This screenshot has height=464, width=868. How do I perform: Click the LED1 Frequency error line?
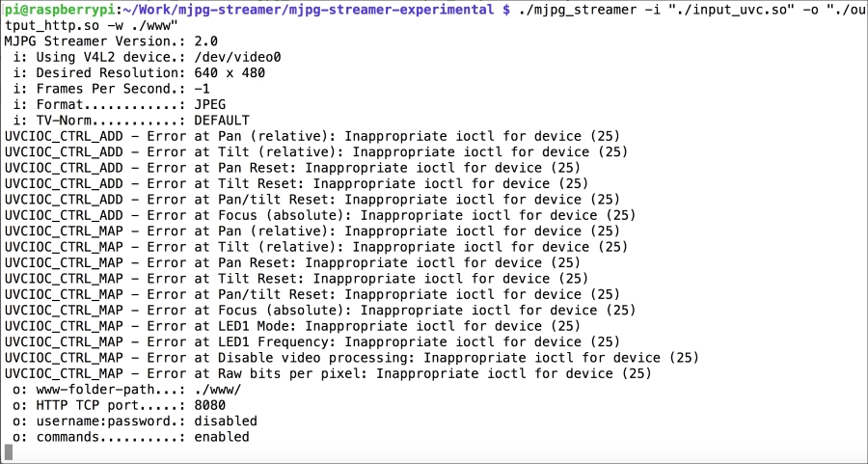point(312,341)
